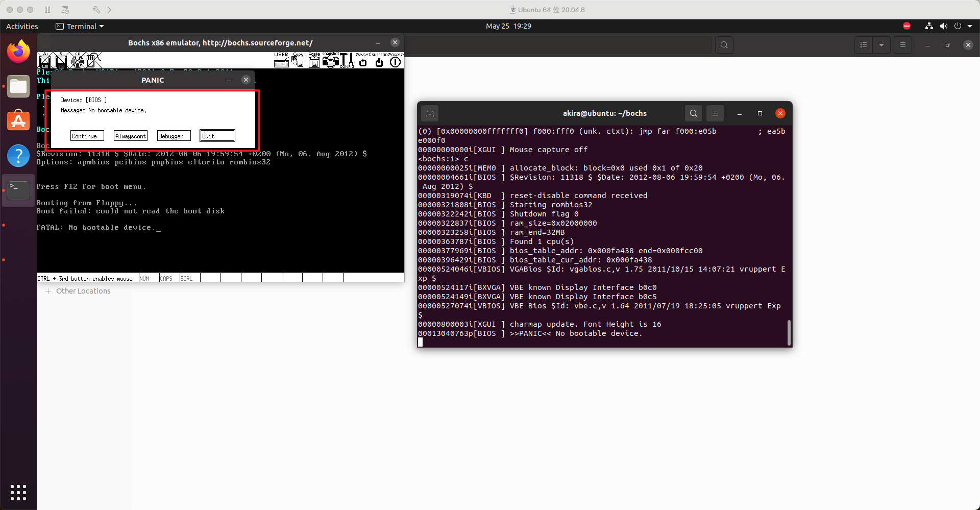The height and width of the screenshot is (510, 980).
Task: Open Firefox from the dock
Action: 18,51
